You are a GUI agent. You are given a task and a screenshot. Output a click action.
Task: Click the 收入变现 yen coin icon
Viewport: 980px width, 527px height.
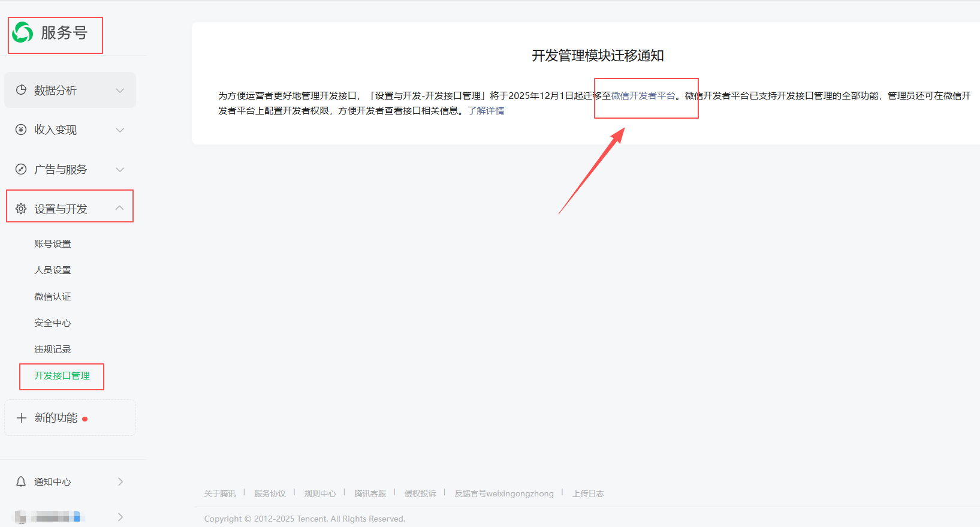pyautogui.click(x=21, y=130)
